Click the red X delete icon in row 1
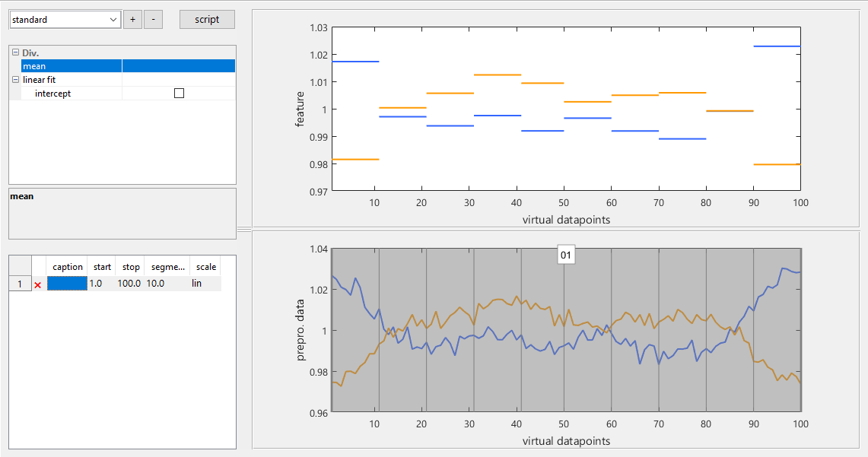868x457 pixels. [37, 284]
